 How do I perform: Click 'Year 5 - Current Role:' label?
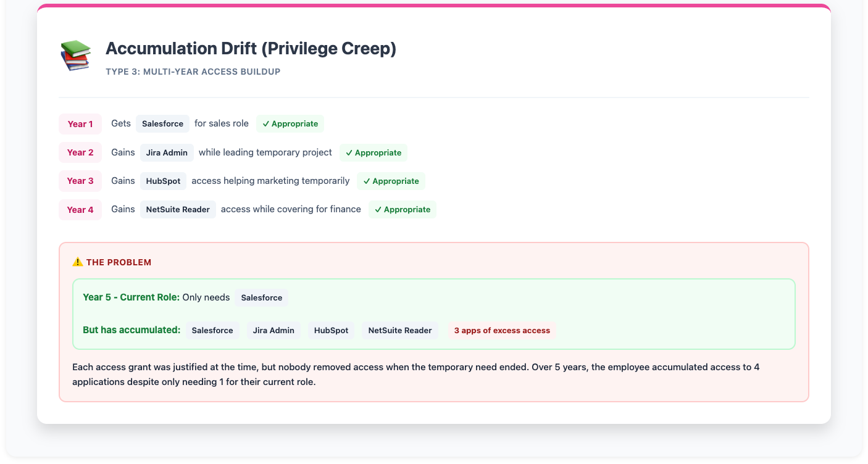[x=131, y=297]
